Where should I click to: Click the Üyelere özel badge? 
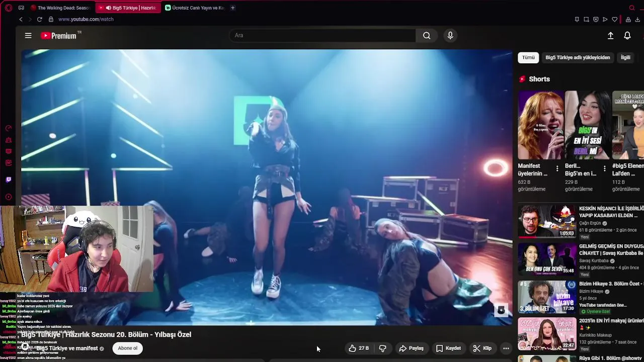coord(595,312)
